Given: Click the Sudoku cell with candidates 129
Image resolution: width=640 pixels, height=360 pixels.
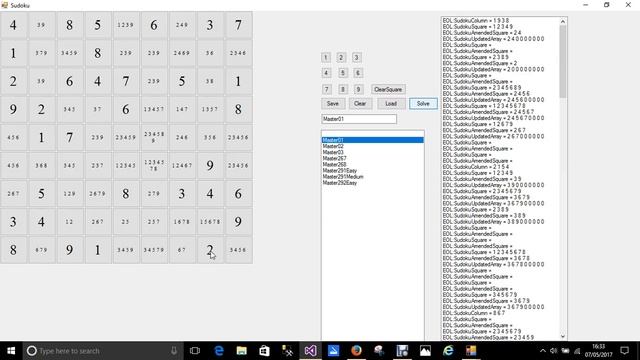Looking at the screenshot, I should 69,194.
